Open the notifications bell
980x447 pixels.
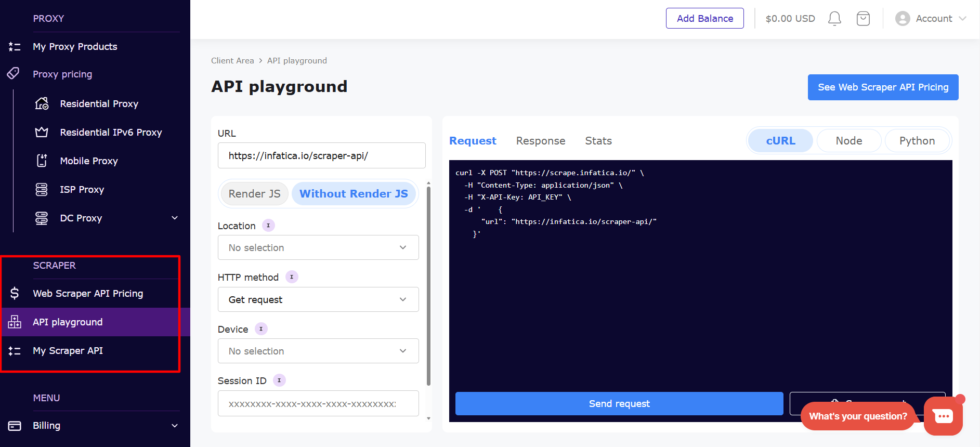pyautogui.click(x=834, y=19)
